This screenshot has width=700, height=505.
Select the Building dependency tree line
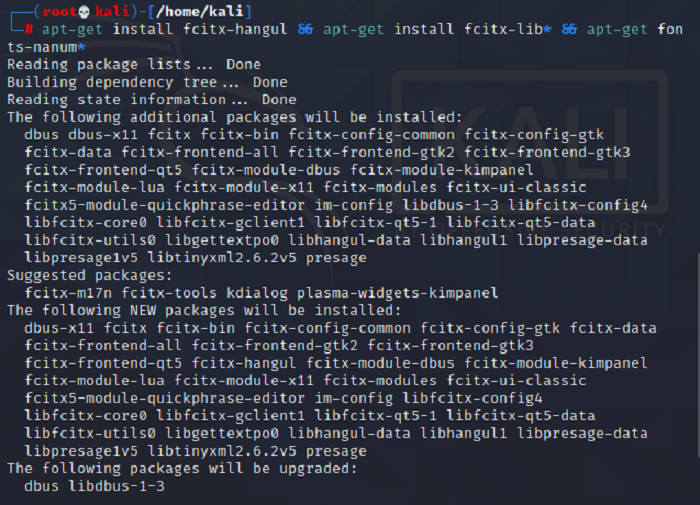pos(146,83)
